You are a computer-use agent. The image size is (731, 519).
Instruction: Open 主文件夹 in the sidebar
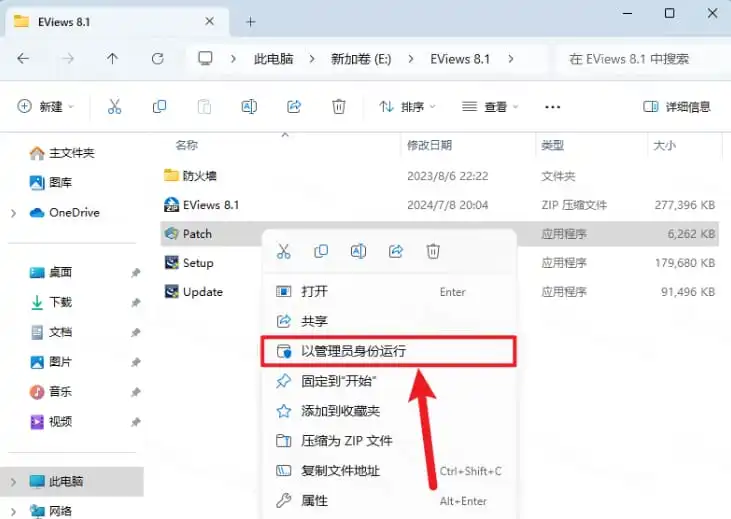[62, 153]
